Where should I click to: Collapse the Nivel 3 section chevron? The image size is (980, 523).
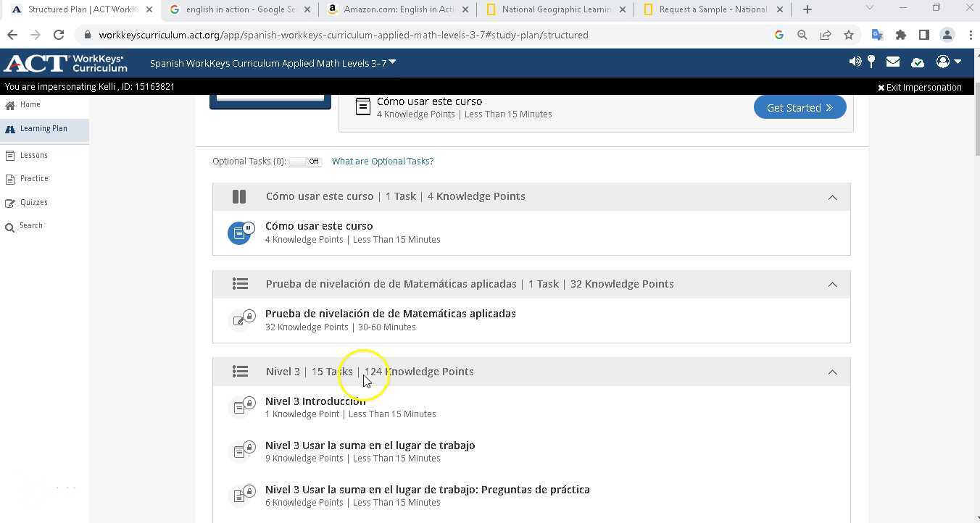(832, 371)
